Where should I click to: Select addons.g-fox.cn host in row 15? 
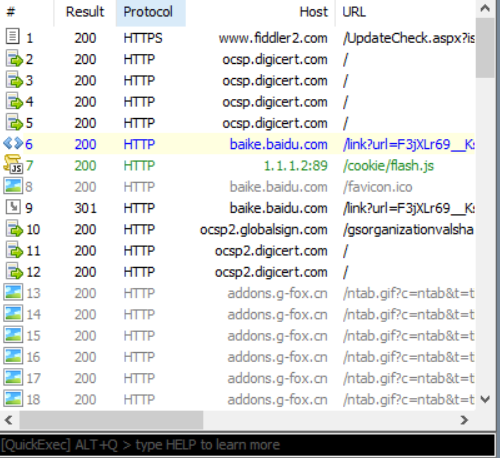coord(277,336)
